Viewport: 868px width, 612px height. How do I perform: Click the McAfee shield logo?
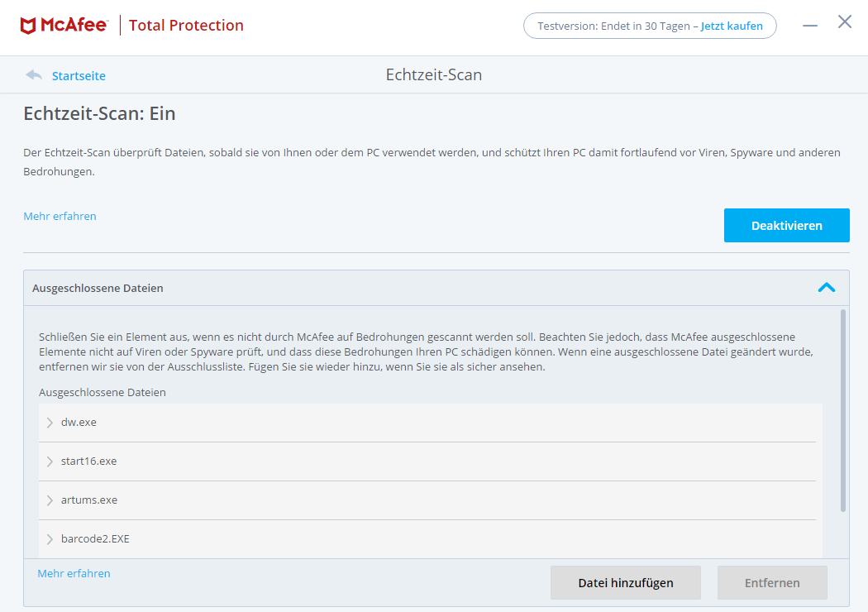(28, 26)
